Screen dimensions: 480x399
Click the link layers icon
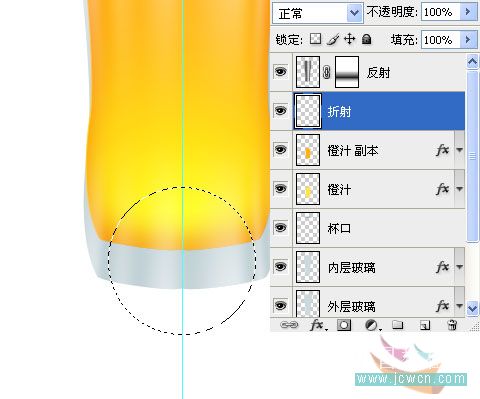289,325
